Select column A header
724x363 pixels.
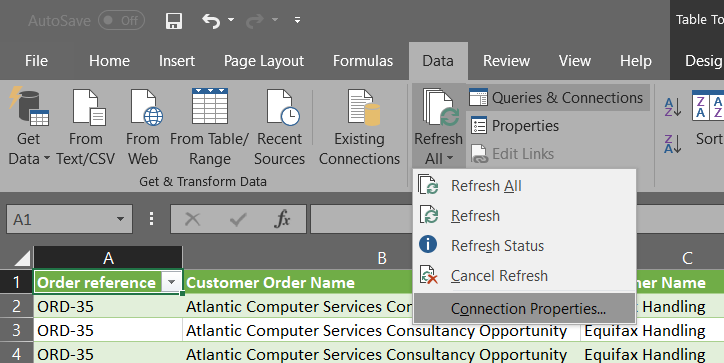(x=109, y=258)
